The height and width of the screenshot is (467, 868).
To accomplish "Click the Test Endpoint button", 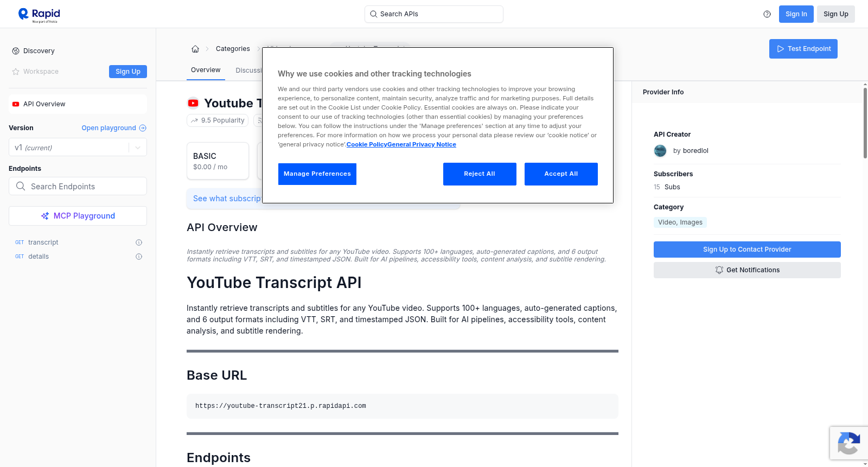I will coord(803,49).
